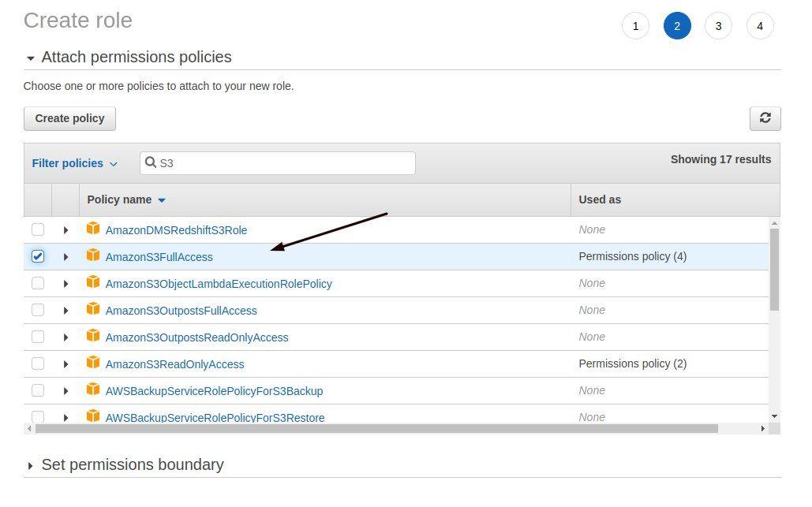The width and height of the screenshot is (812, 507).
Task: Click 'Permissions policy (2)' cell
Action: (632, 363)
